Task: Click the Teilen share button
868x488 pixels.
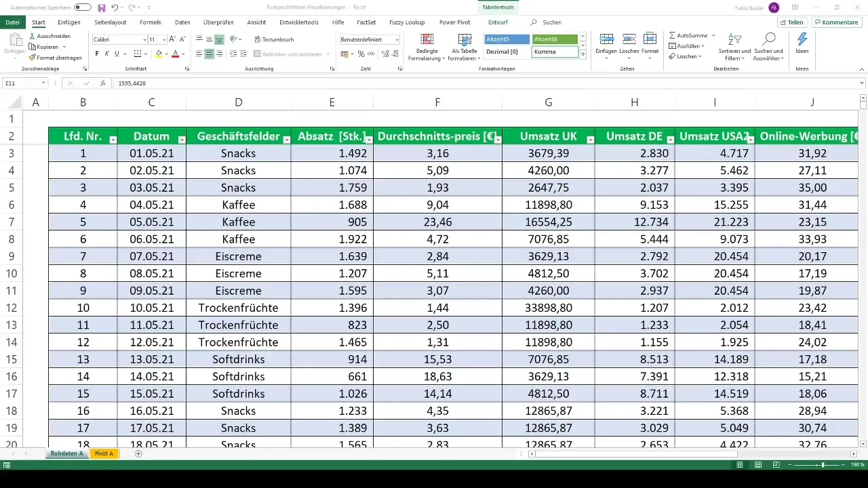Action: [x=791, y=22]
